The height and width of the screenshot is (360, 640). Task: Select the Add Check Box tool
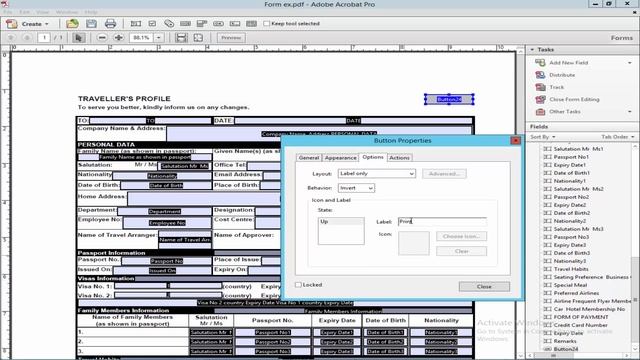[x=152, y=24]
